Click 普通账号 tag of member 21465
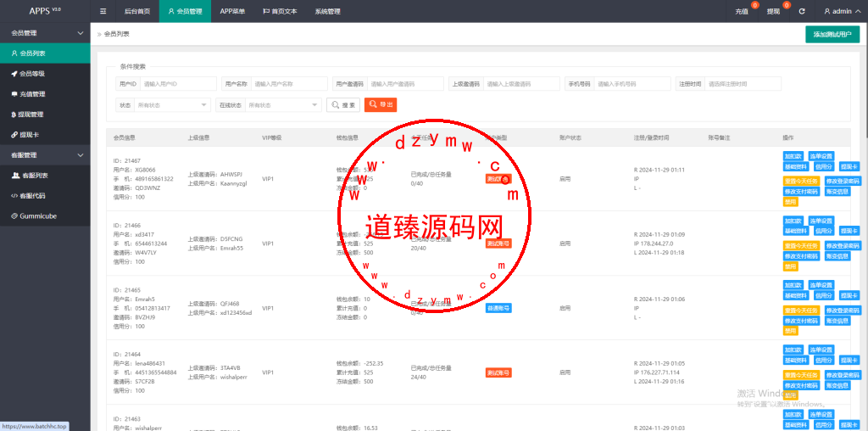The image size is (868, 431). click(498, 308)
